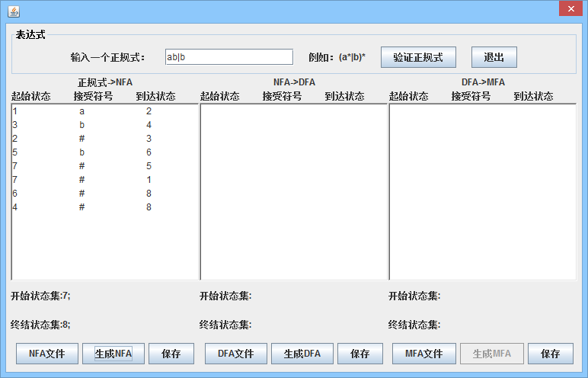
Task: Close the window with the red X
Action: pos(570,8)
